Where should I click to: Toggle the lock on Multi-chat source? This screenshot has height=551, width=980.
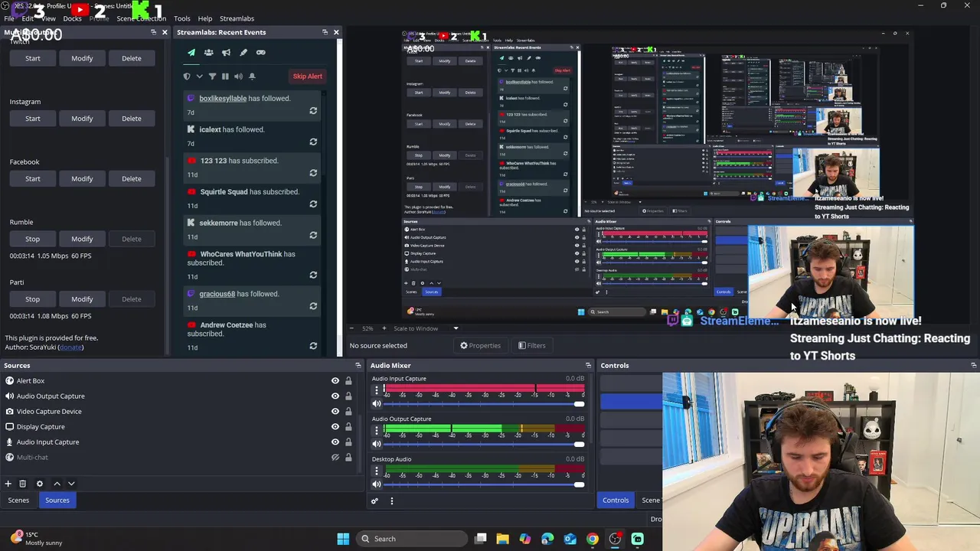(348, 457)
